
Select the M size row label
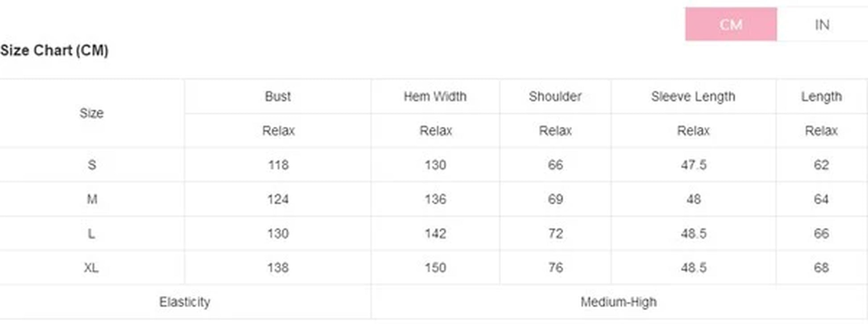click(x=92, y=199)
